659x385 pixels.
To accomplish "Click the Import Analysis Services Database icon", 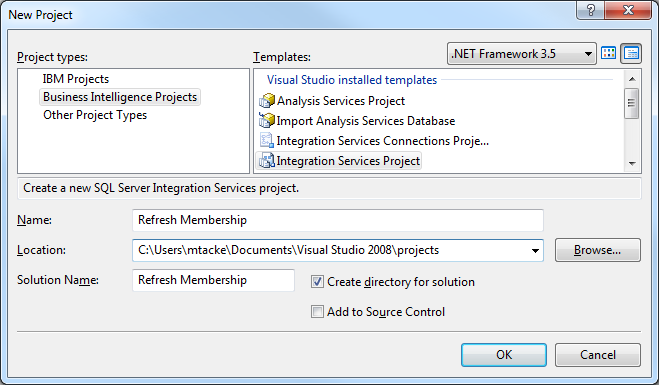I will click(x=266, y=121).
